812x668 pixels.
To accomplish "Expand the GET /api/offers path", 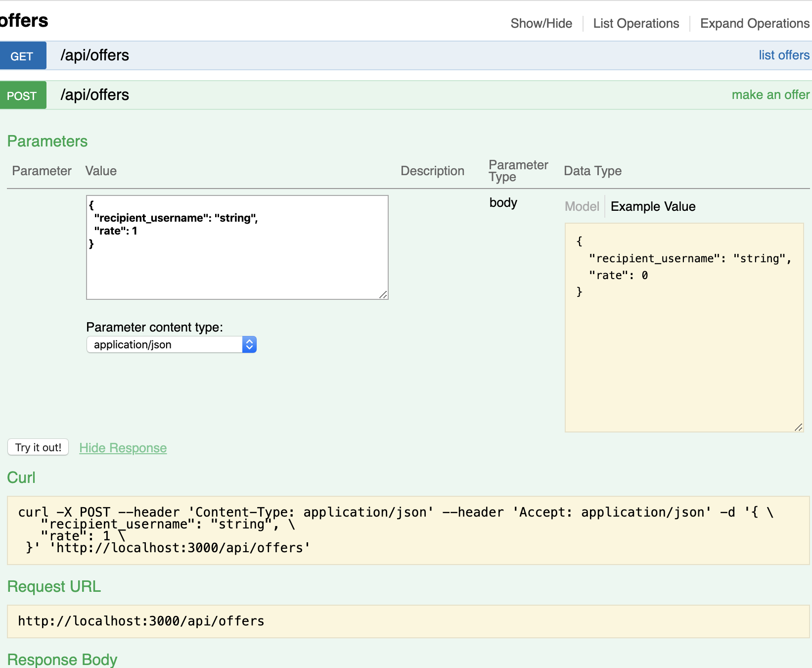I will point(94,55).
